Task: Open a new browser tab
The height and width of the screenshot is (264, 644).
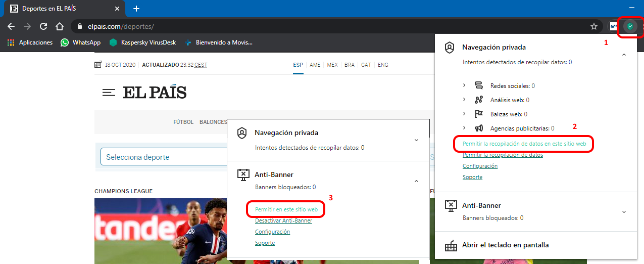Action: pyautogui.click(x=136, y=9)
